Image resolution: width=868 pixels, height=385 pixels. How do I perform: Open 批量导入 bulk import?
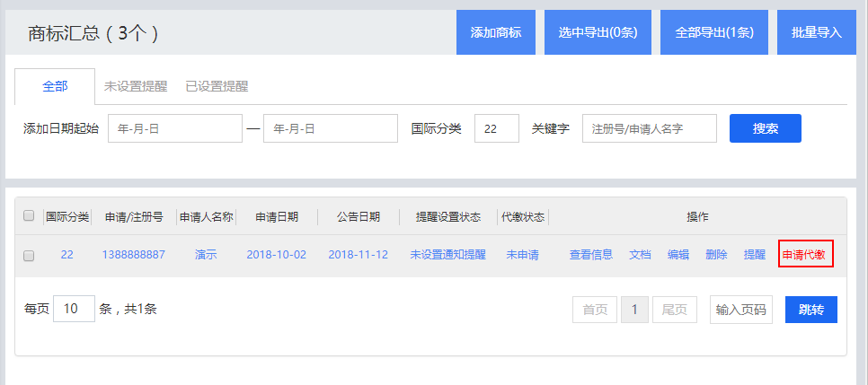click(817, 32)
